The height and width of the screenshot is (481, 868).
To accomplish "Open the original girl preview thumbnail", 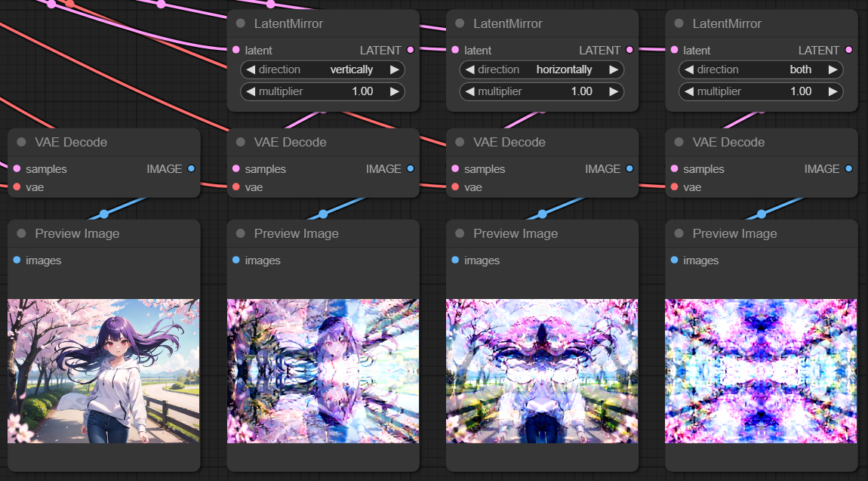I will pos(103,371).
